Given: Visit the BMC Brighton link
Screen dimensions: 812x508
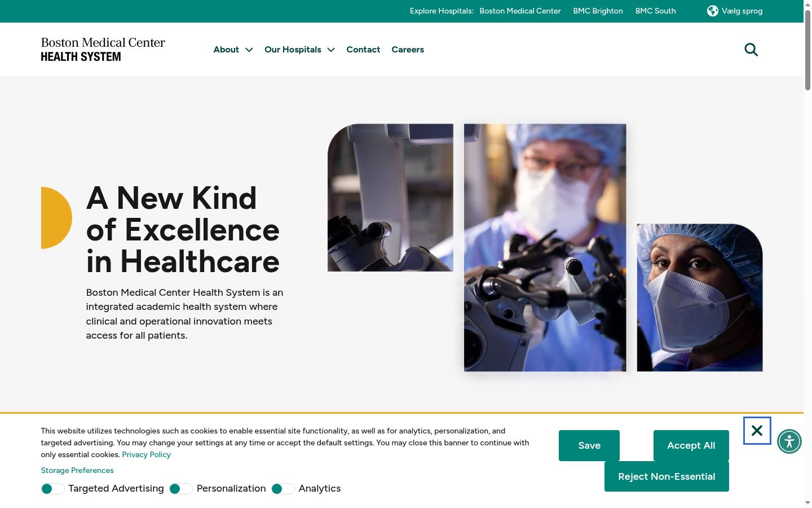Looking at the screenshot, I should coord(598,11).
